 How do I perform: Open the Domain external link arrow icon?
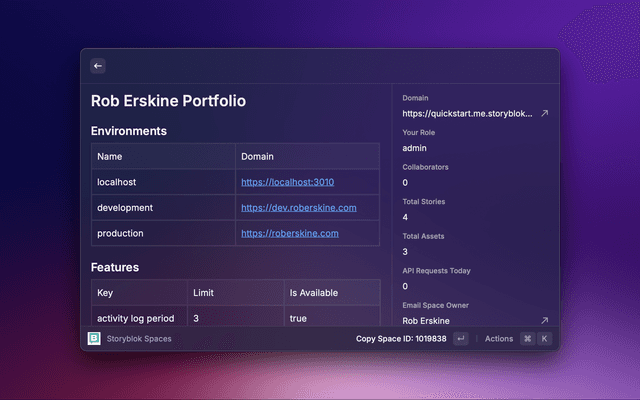[x=544, y=114]
